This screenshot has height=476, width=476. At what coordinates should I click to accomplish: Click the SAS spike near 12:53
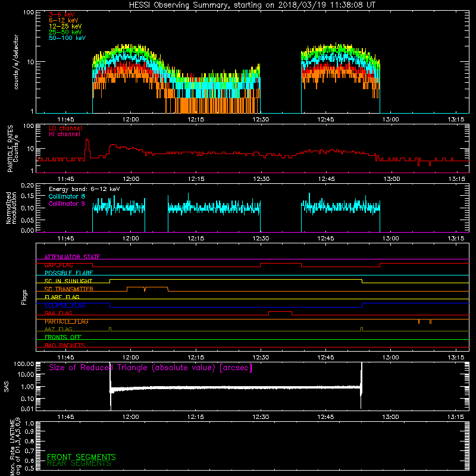point(361,386)
